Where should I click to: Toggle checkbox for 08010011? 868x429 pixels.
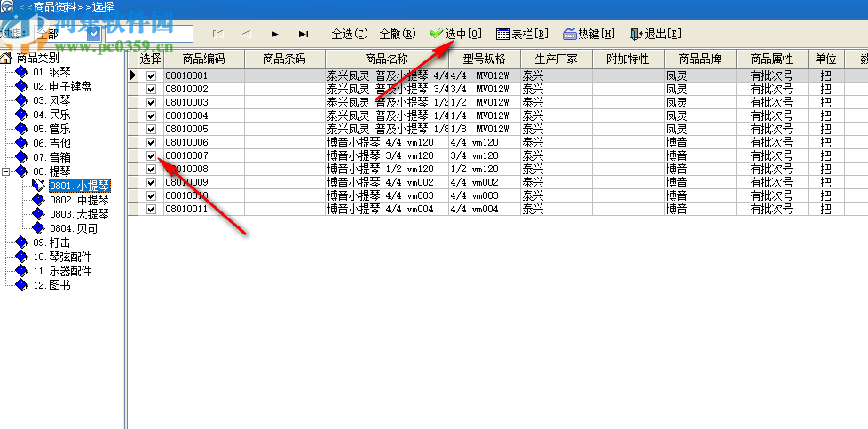(151, 209)
